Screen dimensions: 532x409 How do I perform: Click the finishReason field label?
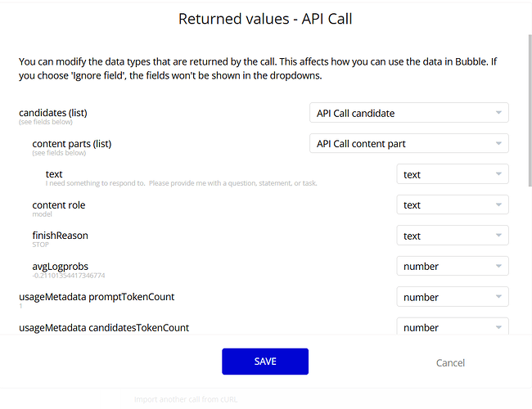[x=60, y=235]
